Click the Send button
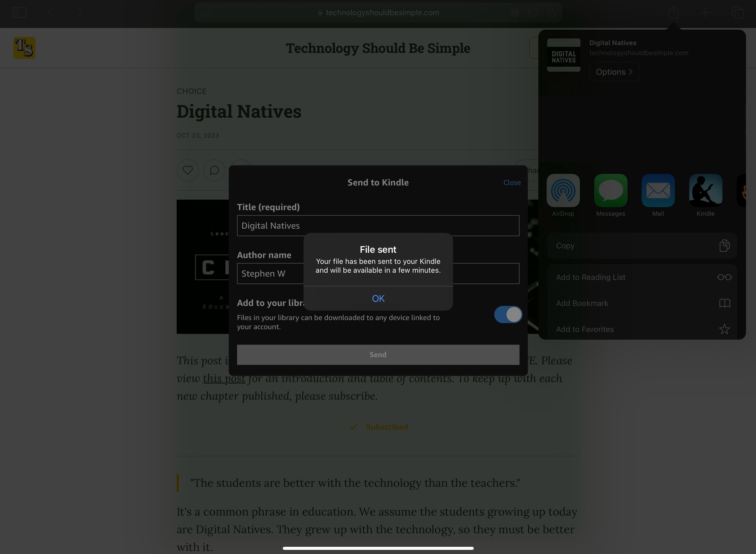 point(378,355)
